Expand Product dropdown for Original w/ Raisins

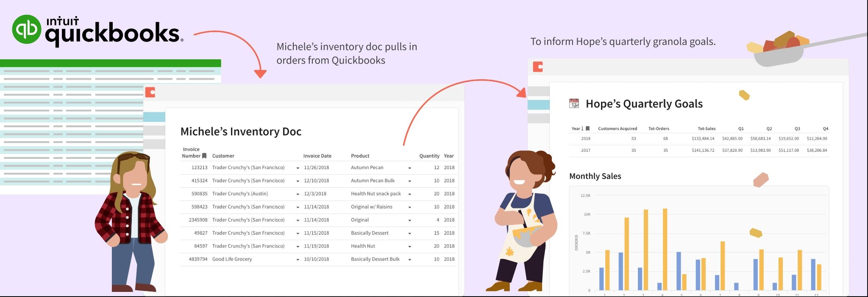409,208
